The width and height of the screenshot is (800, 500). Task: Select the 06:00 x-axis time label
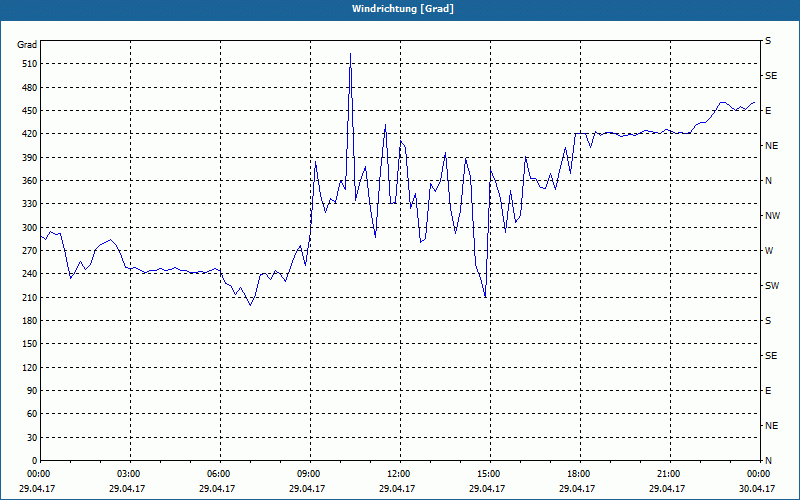(219, 474)
